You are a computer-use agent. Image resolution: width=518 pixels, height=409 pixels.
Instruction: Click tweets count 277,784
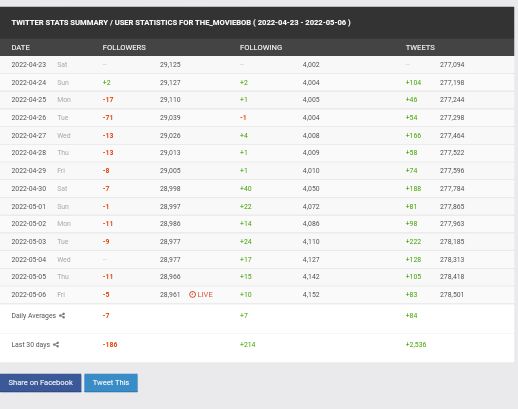click(452, 189)
